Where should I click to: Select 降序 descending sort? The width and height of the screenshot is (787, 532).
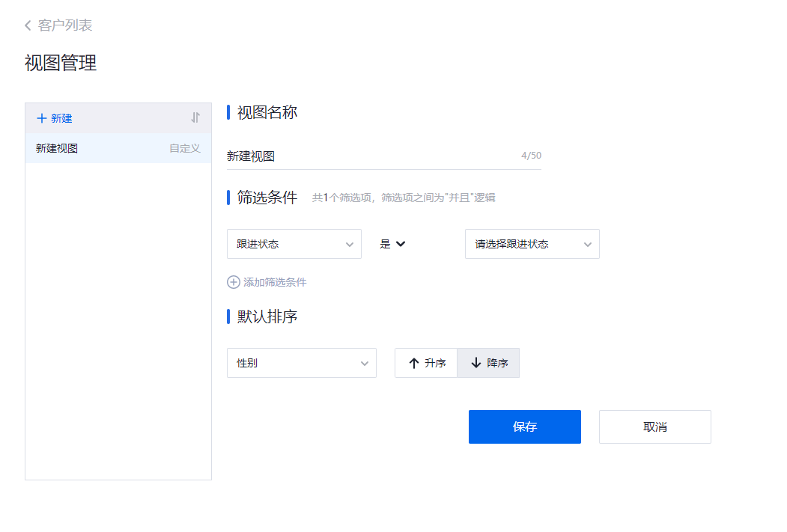tap(488, 363)
